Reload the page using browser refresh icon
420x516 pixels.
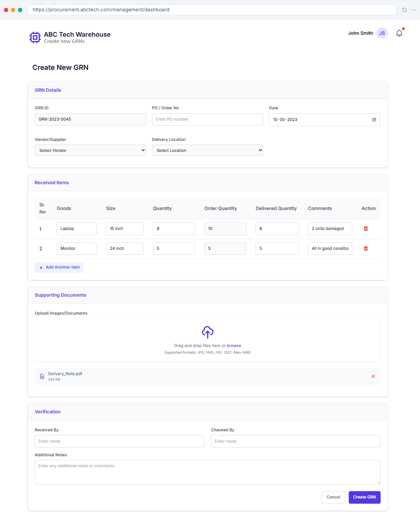(x=404, y=10)
